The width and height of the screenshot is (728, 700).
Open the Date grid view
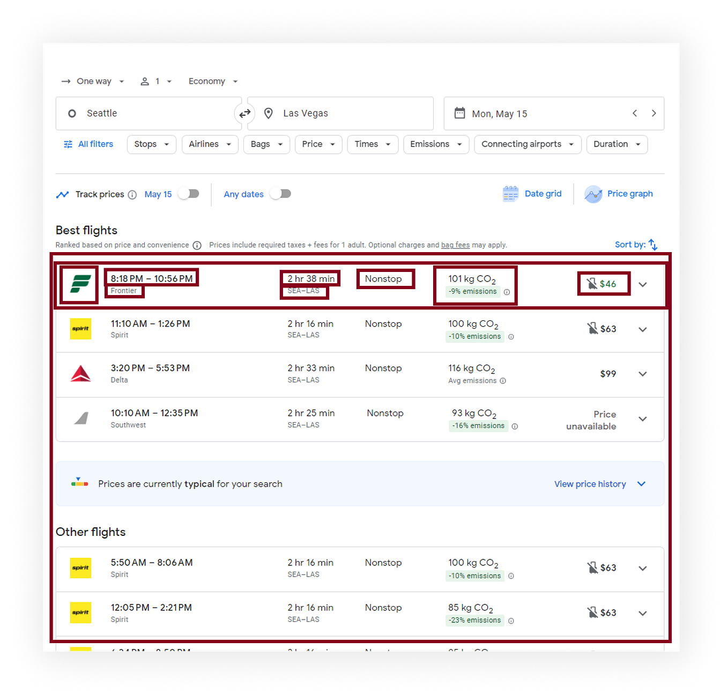(x=532, y=194)
